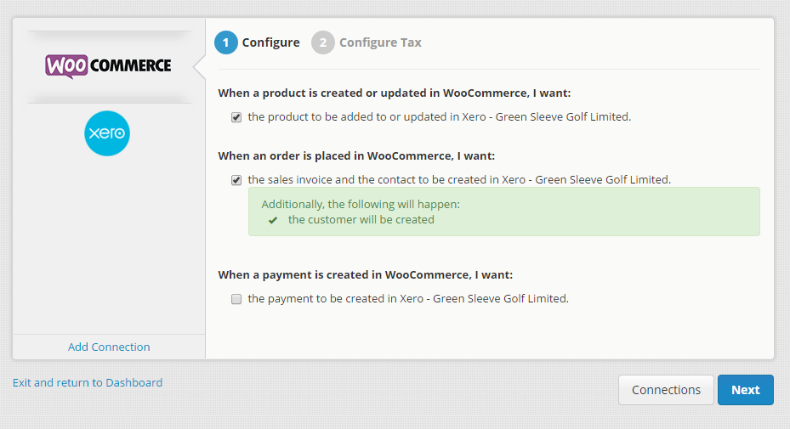This screenshot has height=429, width=790.
Task: Open the Connections button
Action: pos(666,390)
